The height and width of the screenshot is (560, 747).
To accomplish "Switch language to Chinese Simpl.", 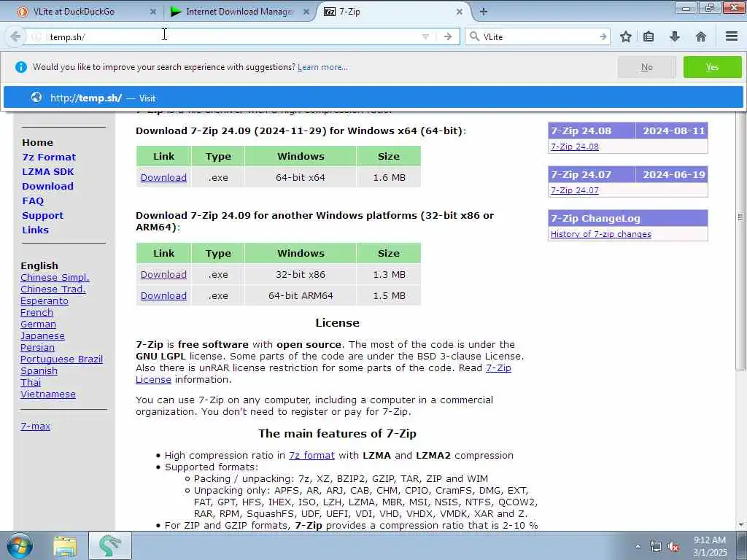I will (x=55, y=278).
